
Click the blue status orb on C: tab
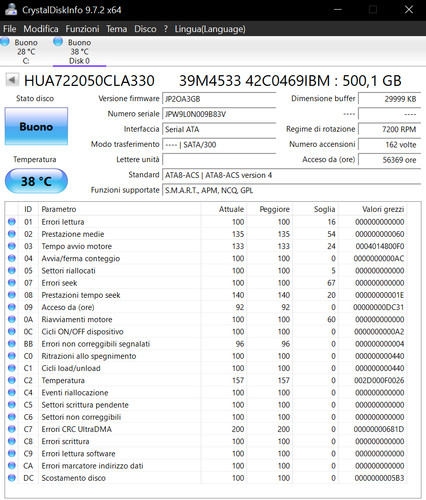pos(5,42)
